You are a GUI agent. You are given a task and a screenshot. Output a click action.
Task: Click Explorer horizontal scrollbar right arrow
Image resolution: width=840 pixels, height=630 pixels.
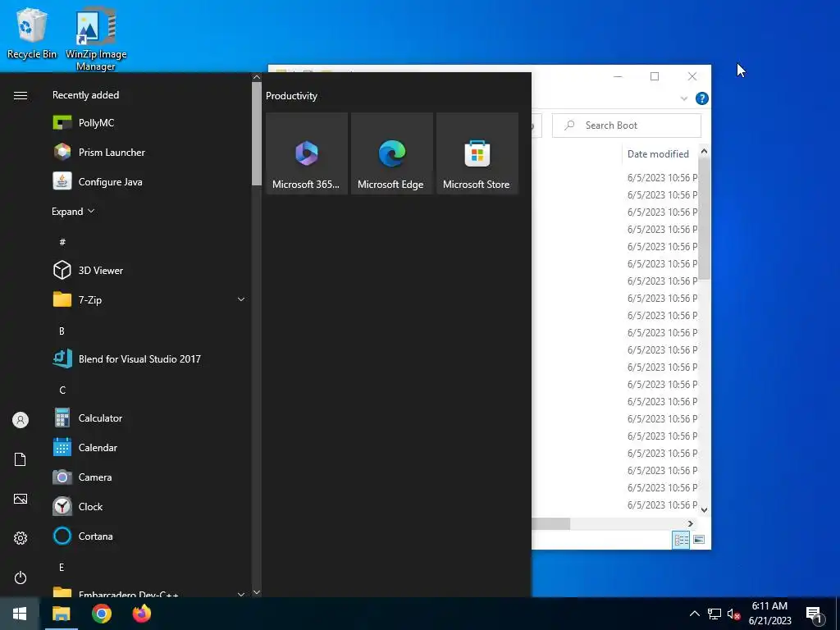point(691,523)
